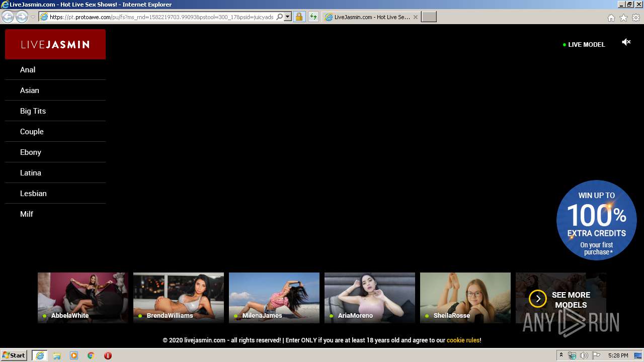This screenshot has width=644, height=362.
Task: Expand the address bar autocomplete dropdown
Action: 288,17
